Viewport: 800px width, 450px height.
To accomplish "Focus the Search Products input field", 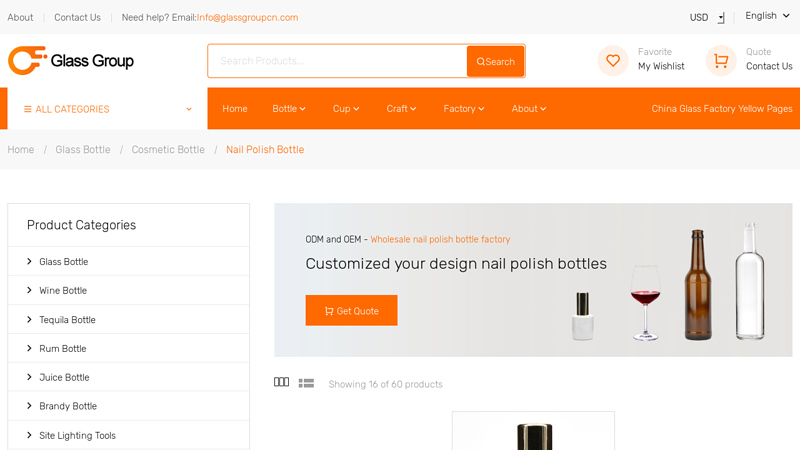I will click(x=338, y=61).
